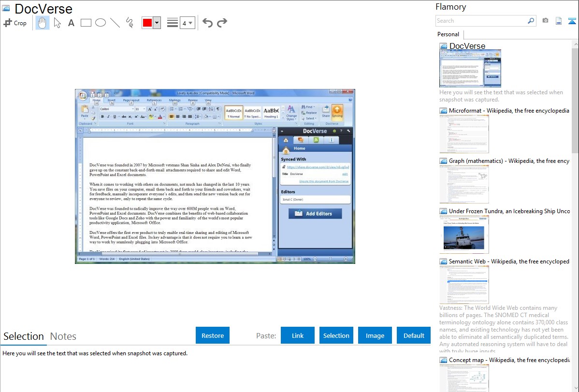Click the Word zoom slider in the status bar
Image resolution: width=579 pixels, height=392 pixels.
click(331, 259)
